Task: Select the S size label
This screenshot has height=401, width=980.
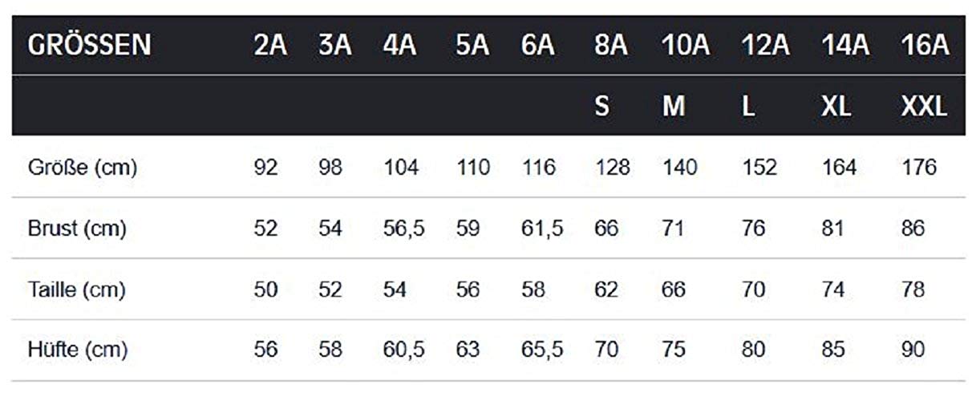Action: point(601,106)
